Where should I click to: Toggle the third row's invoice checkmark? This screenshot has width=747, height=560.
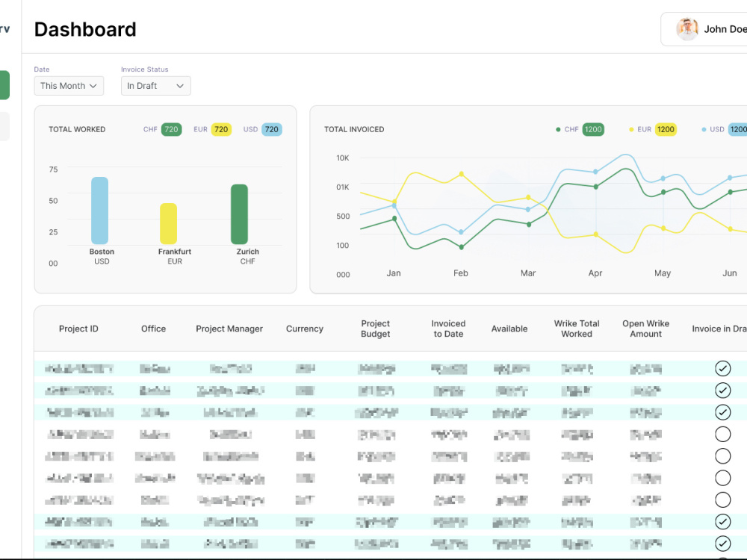[722, 412]
